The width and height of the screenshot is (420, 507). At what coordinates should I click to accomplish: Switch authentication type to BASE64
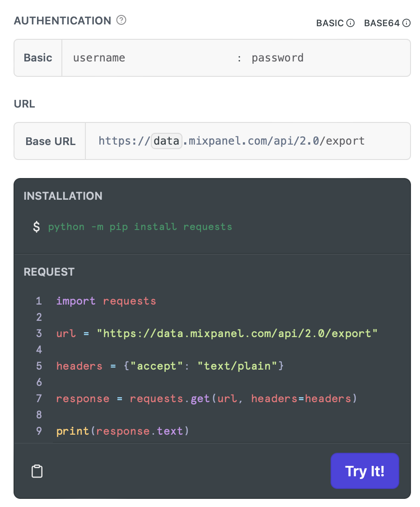point(382,23)
